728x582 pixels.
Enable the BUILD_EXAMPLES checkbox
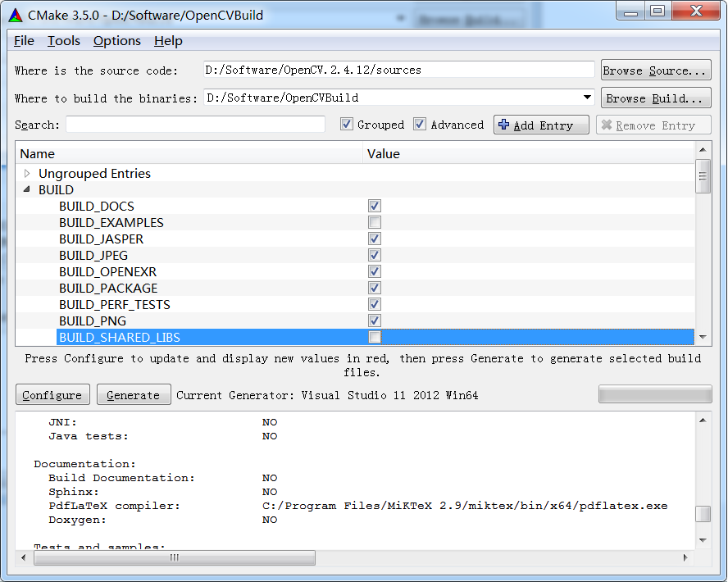pyautogui.click(x=375, y=222)
